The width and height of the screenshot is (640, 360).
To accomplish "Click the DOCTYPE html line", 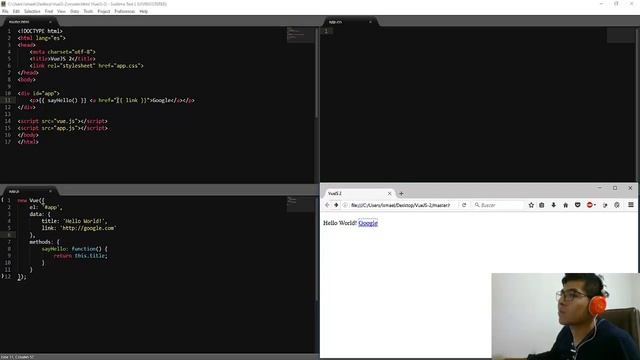I will click(40, 31).
